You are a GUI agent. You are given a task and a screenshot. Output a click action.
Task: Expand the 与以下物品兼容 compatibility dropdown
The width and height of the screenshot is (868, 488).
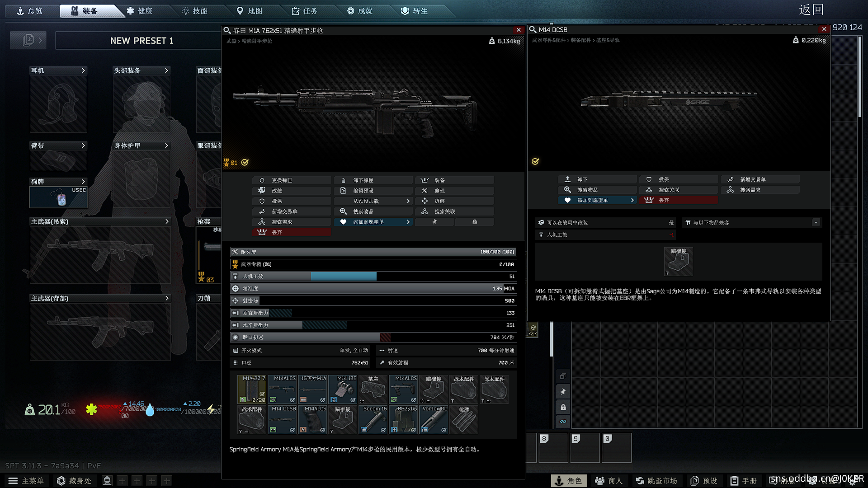(816, 223)
